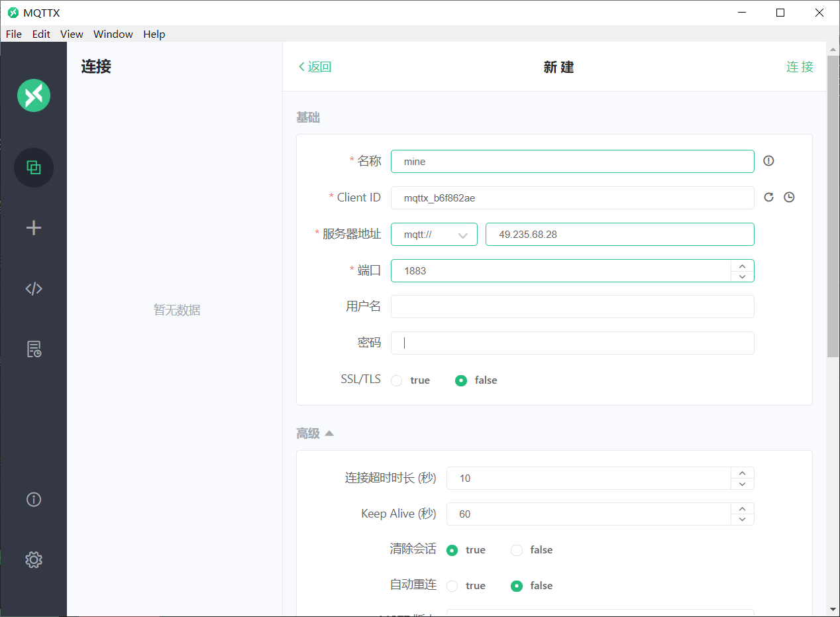This screenshot has height=617, width=840.
Task: Decrease the 端口 value with down arrow
Action: coord(743,276)
